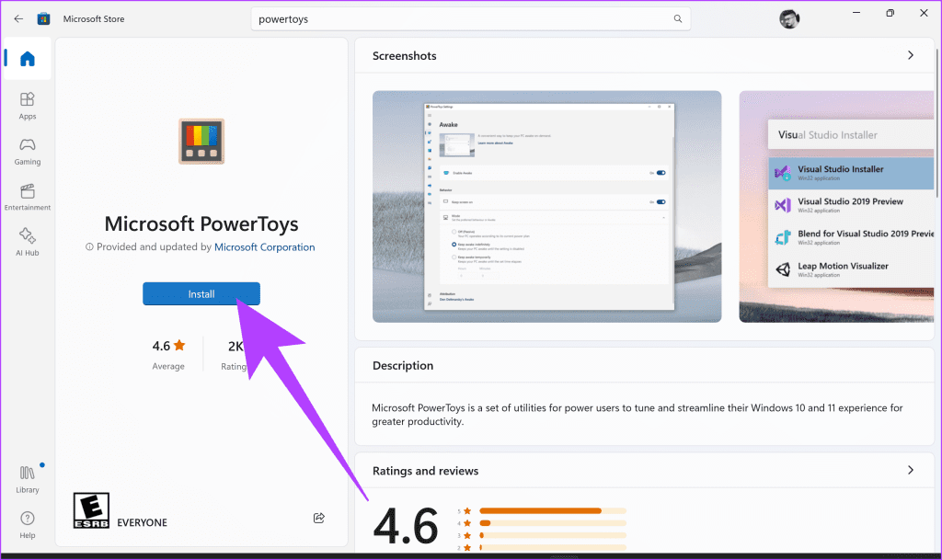Go back with the back arrow
This screenshot has height=560, width=942.
(18, 18)
